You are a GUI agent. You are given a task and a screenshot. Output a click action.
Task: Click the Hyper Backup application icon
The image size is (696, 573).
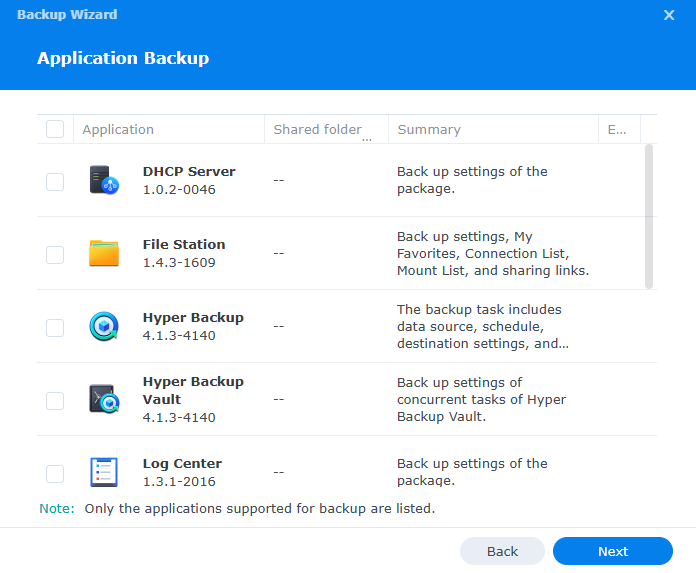coord(104,326)
